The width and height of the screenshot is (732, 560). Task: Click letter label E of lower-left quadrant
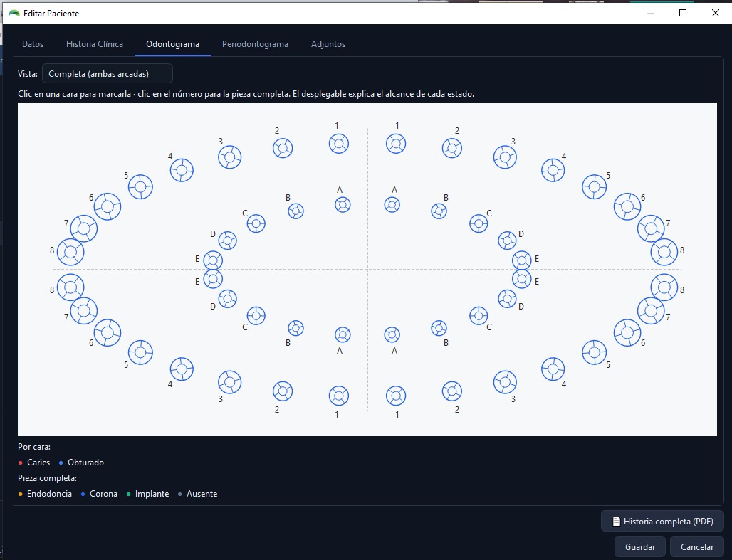[197, 281]
